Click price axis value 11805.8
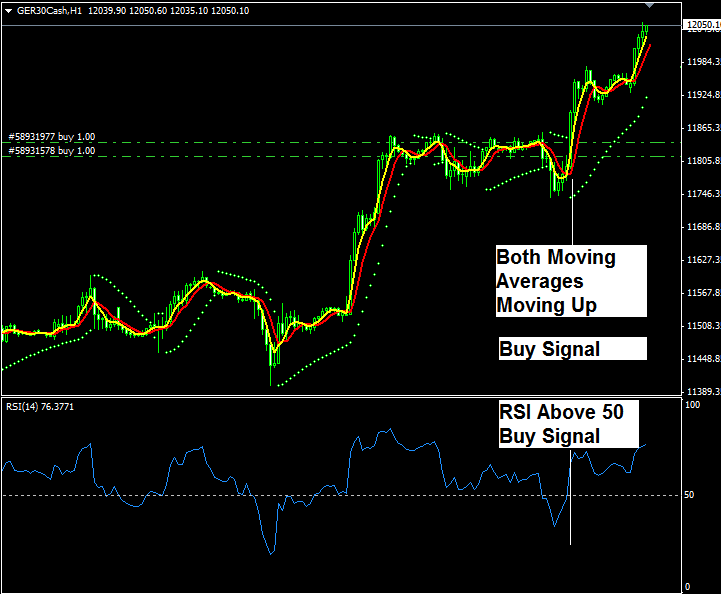 click(704, 161)
